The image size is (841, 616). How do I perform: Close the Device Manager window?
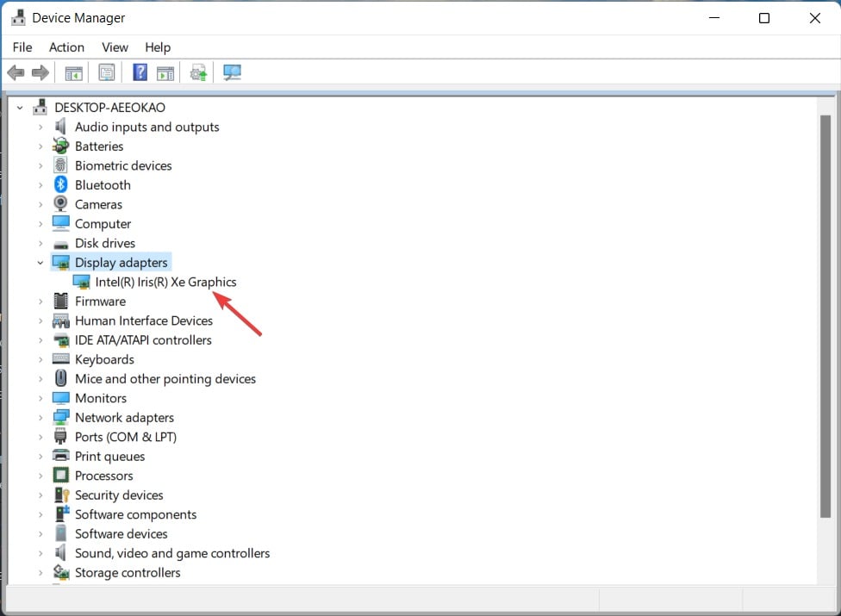tap(815, 18)
